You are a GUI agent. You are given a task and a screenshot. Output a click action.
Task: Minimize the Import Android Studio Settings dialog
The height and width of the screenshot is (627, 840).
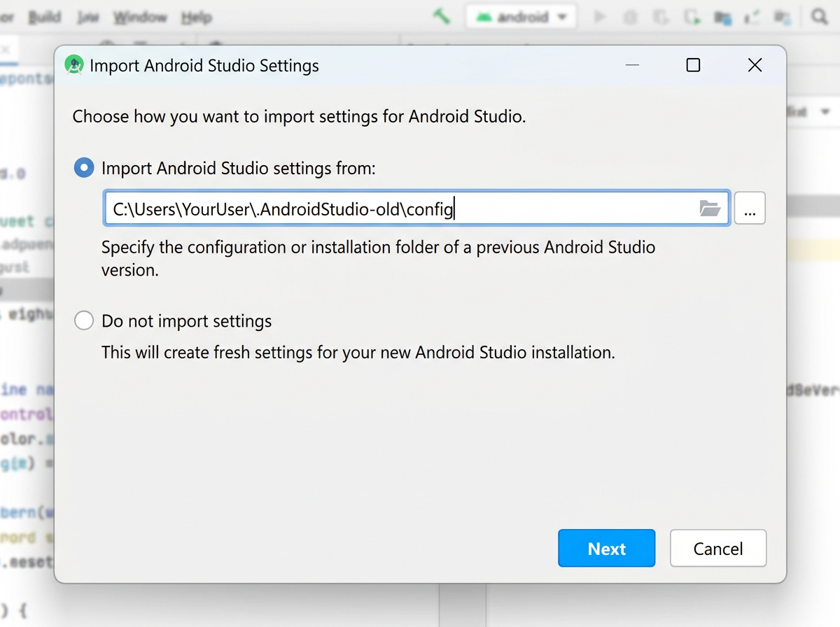[x=633, y=65]
